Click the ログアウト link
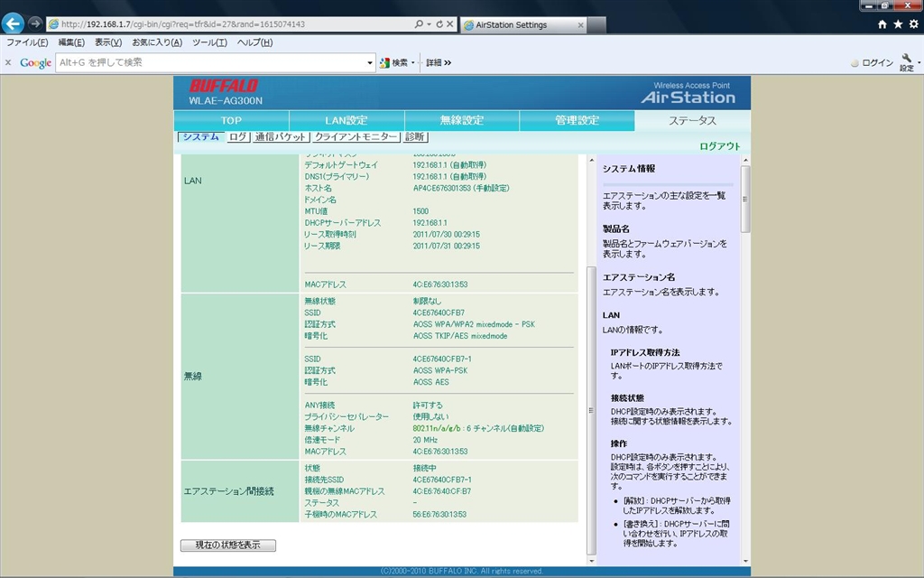This screenshot has height=578, width=924. (719, 146)
